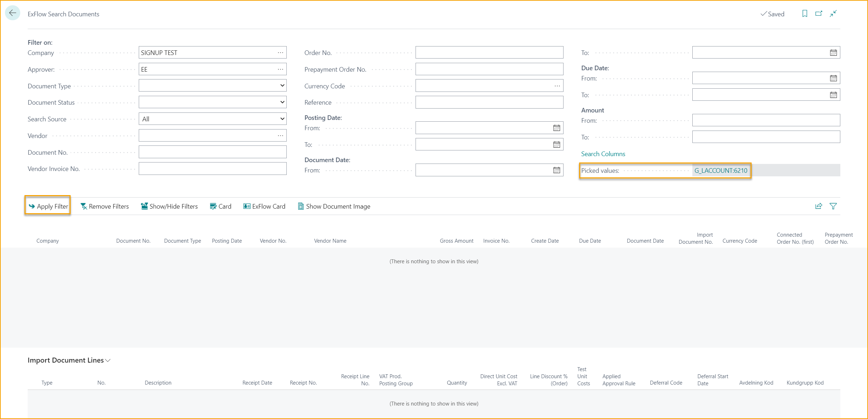This screenshot has width=868, height=419.
Task: Open the Document Status dropdown
Action: 282,102
